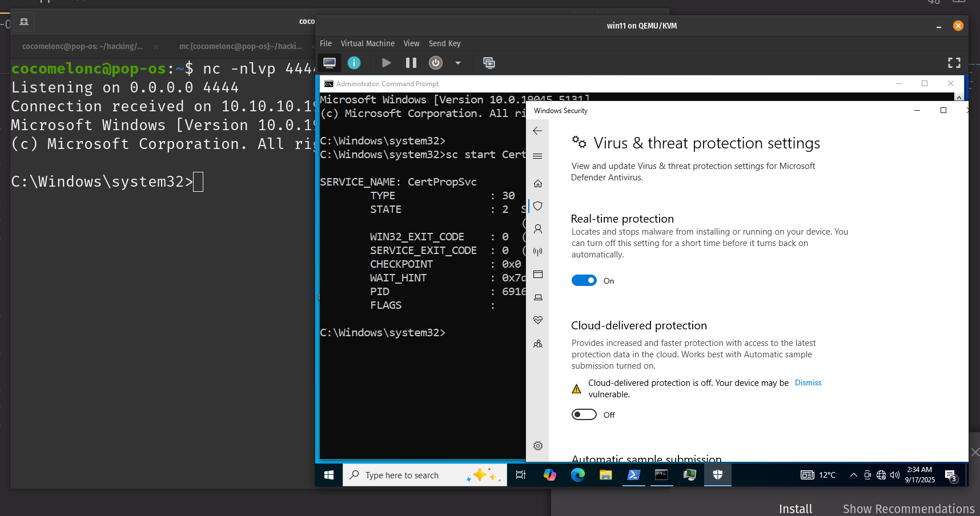
Task: Open the File menu in QEMU/KVM window
Action: click(x=326, y=43)
